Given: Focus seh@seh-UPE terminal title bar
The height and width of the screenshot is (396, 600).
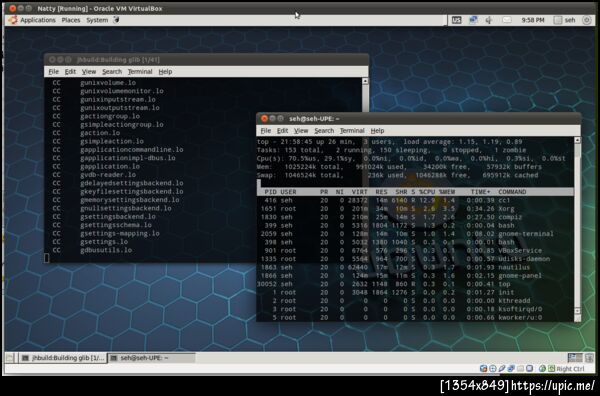Looking at the screenshot, I should click(418, 119).
